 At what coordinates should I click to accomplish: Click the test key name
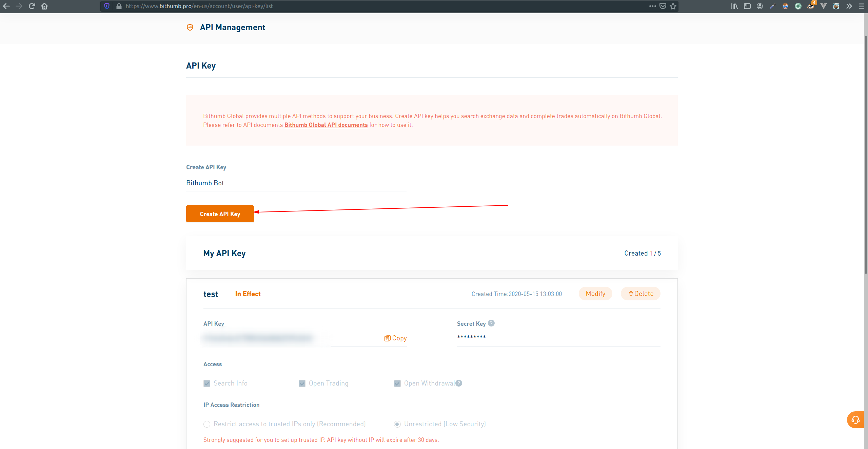[211, 294]
